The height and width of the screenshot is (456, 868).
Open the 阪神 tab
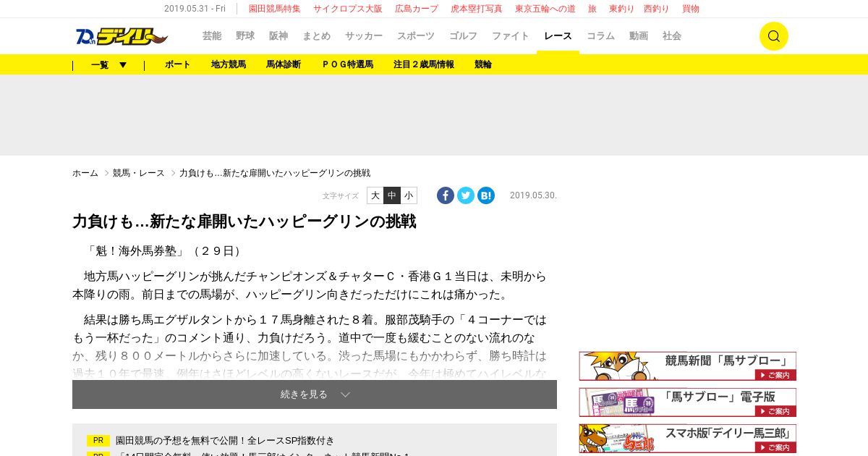(x=278, y=36)
